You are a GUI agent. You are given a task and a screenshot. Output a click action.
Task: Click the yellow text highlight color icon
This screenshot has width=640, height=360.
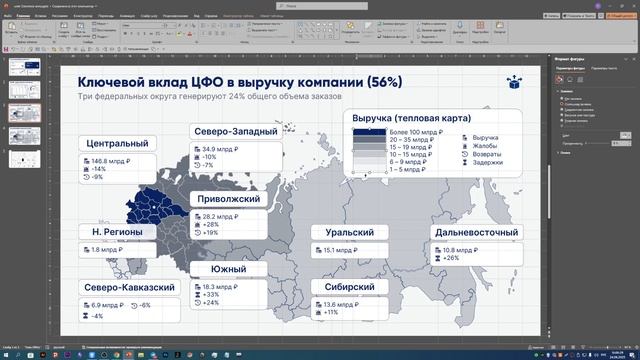pyautogui.click(x=180, y=34)
